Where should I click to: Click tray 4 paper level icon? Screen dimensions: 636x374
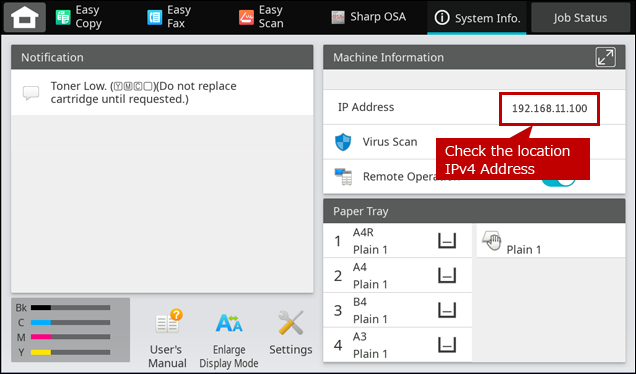coord(447,345)
